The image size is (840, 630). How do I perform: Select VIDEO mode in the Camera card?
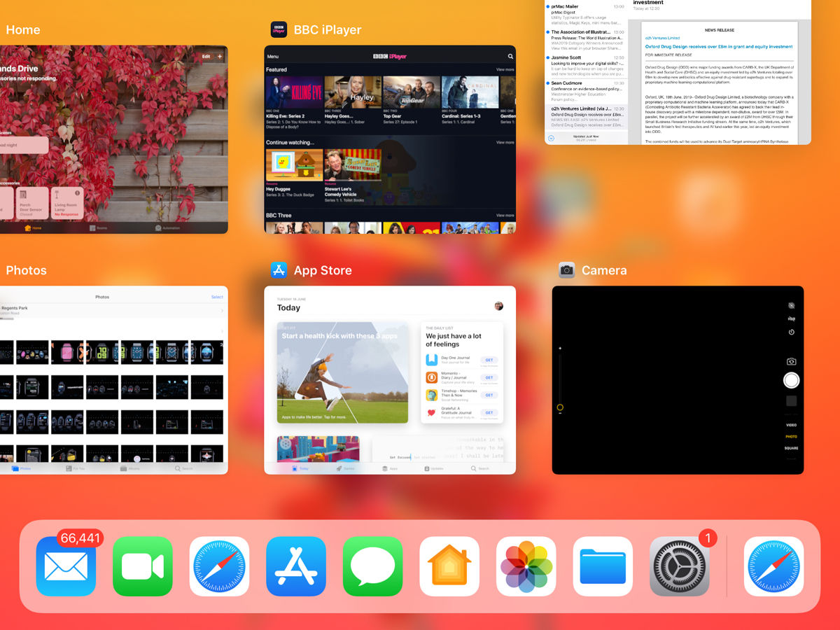[x=790, y=425]
